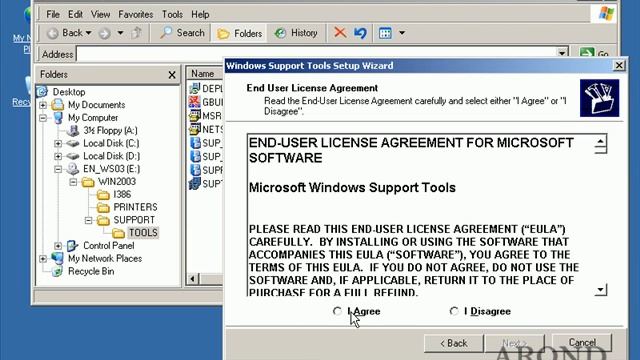Open the Help menu in Explorer
The image size is (640, 360).
(200, 14)
